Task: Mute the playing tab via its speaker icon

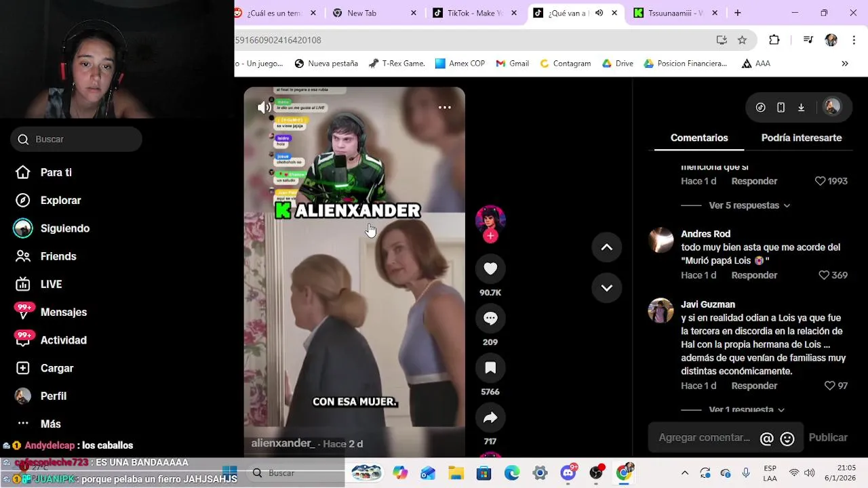Action: click(x=599, y=13)
